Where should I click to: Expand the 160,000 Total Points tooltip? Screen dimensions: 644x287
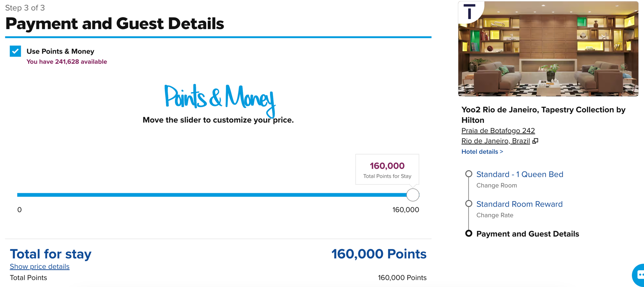387,169
